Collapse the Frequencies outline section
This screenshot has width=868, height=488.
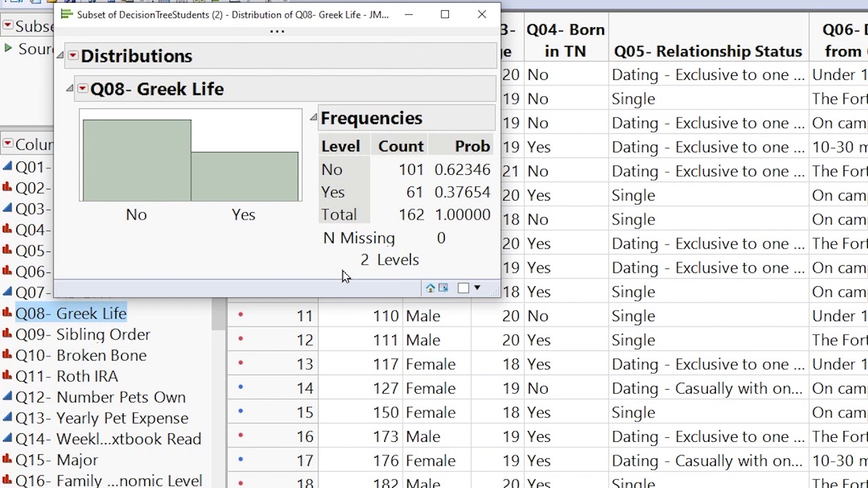313,118
